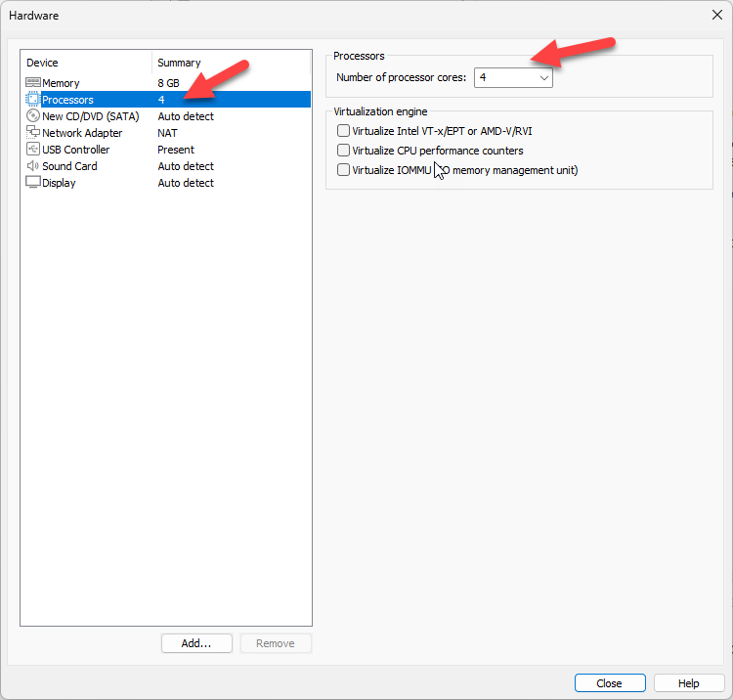
Task: Open Help for hardware settings
Action: [x=689, y=683]
